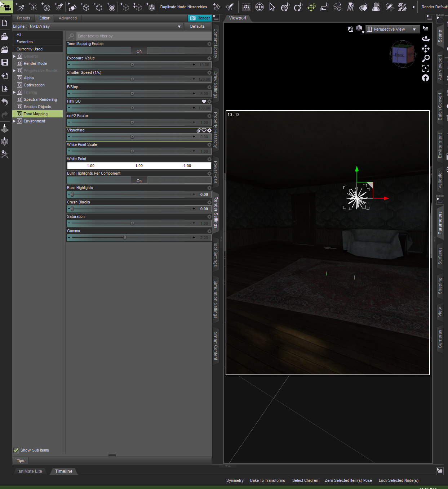The height and width of the screenshot is (489, 448).
Task: Open the viewport draw style cube dropdown
Action: pos(360,29)
